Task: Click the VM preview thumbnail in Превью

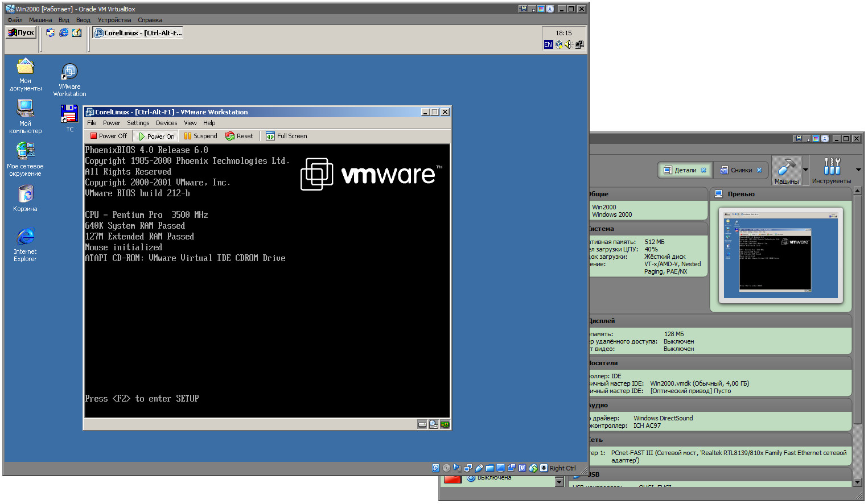Action: point(780,255)
